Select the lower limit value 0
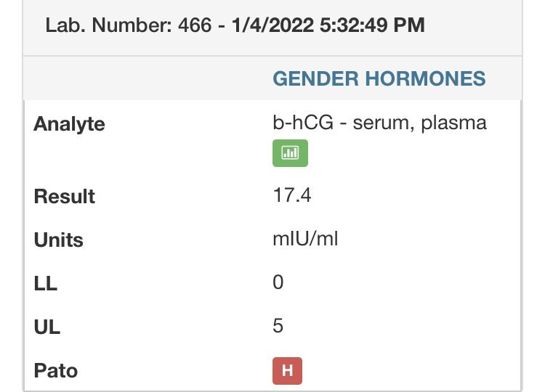 click(x=278, y=282)
